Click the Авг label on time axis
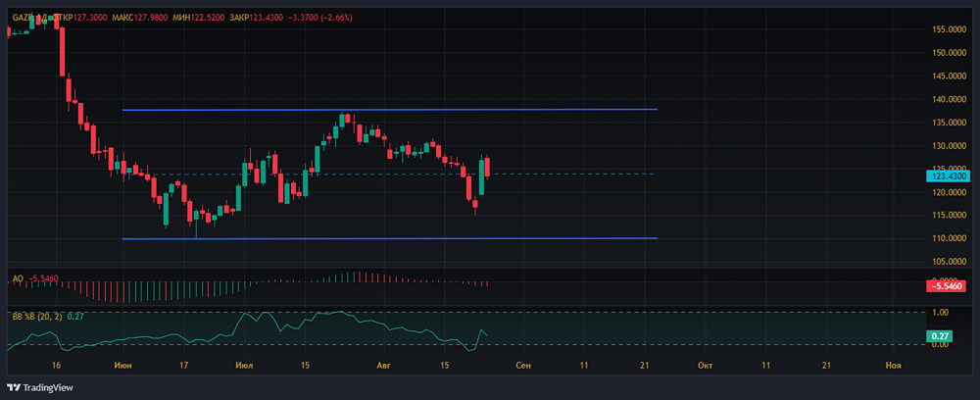This screenshot has height=400, width=980. pyautogui.click(x=382, y=365)
